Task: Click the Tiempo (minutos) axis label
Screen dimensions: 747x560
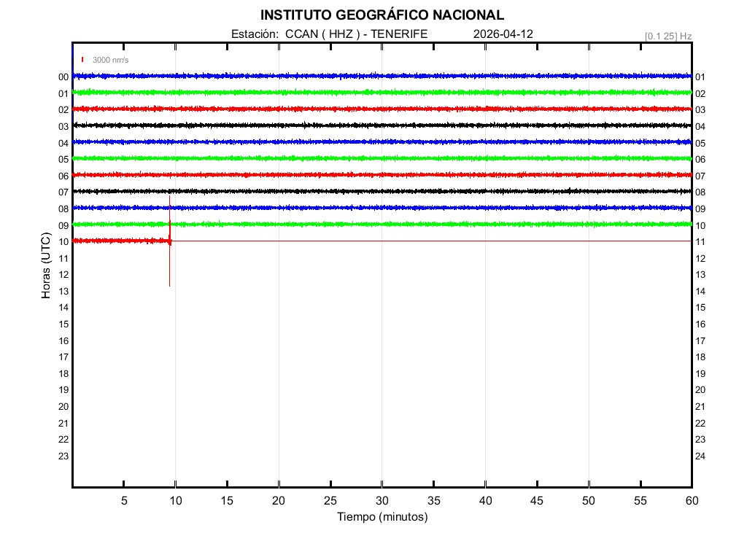Action: pyautogui.click(x=382, y=517)
